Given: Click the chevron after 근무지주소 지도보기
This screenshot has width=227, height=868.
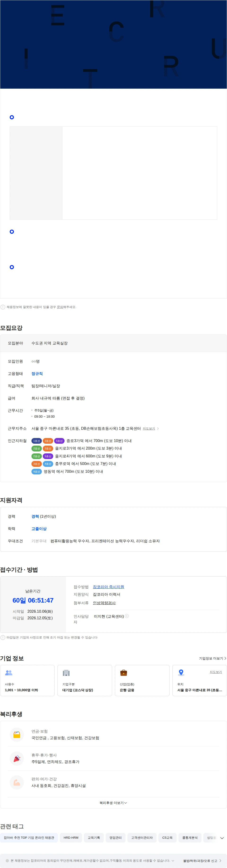Looking at the screenshot, I should click(x=158, y=429).
